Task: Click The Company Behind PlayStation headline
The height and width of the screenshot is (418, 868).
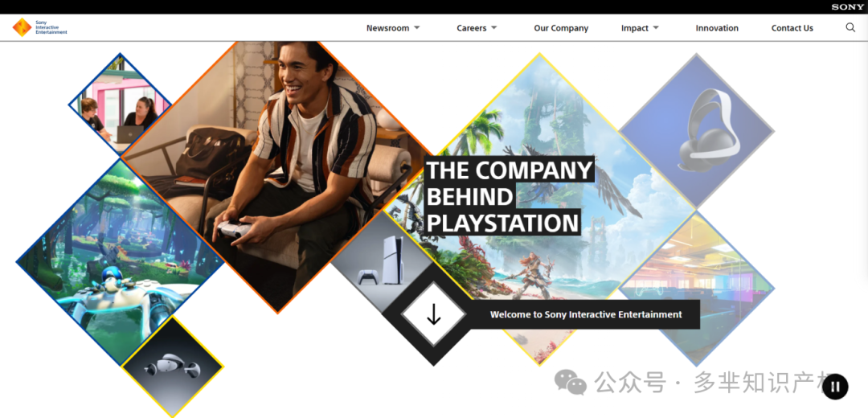Action: [x=510, y=197]
